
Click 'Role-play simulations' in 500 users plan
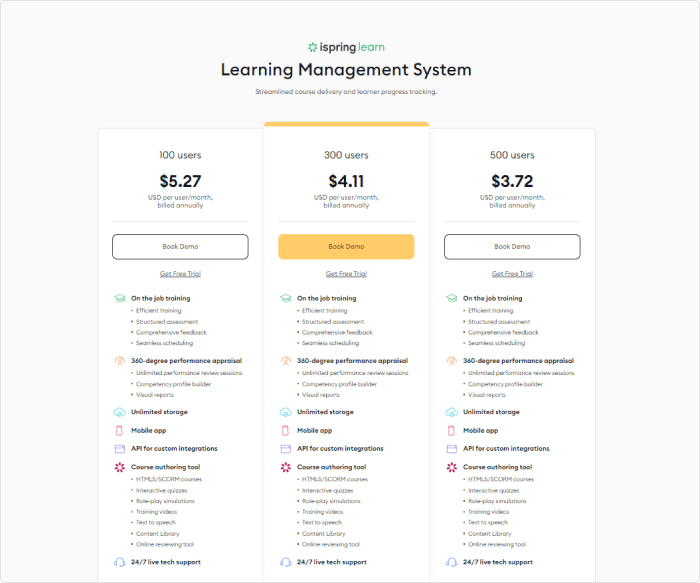tap(497, 501)
